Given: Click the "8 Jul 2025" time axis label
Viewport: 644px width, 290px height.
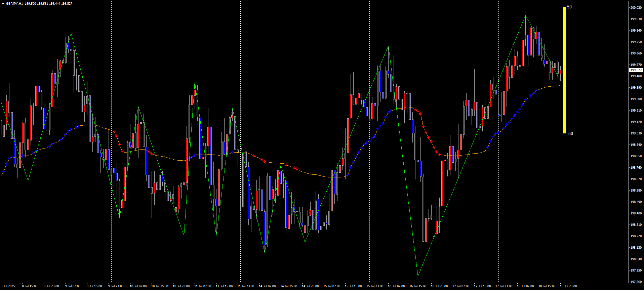Looking at the screenshot, I should coord(8,286).
